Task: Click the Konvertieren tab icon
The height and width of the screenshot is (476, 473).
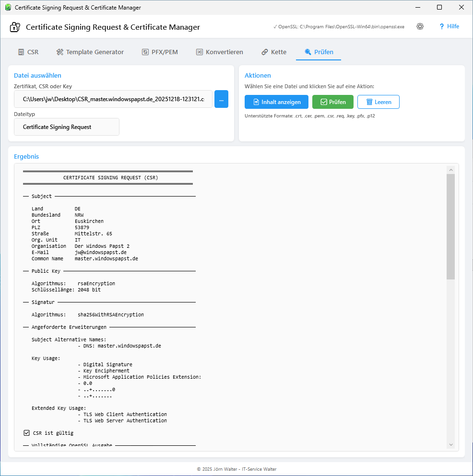Action: (x=199, y=52)
